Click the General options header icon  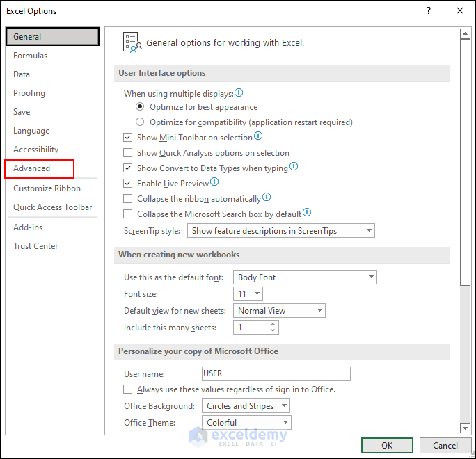click(x=132, y=42)
